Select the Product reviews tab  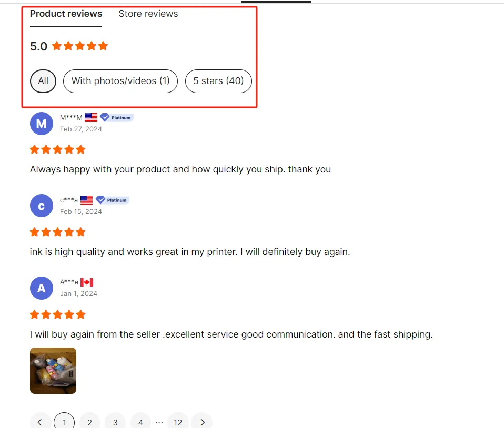(x=66, y=14)
